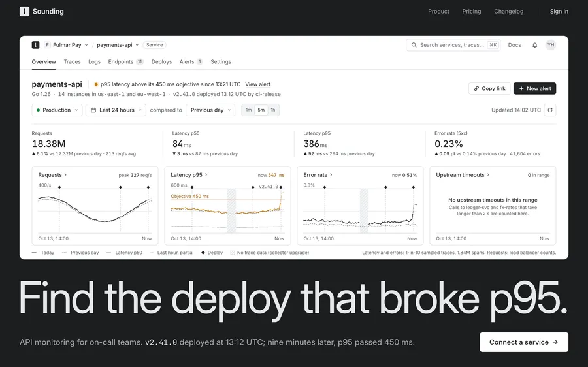Image resolution: width=588 pixels, height=367 pixels.
Task: Open the Pricing page
Action: (x=471, y=11)
